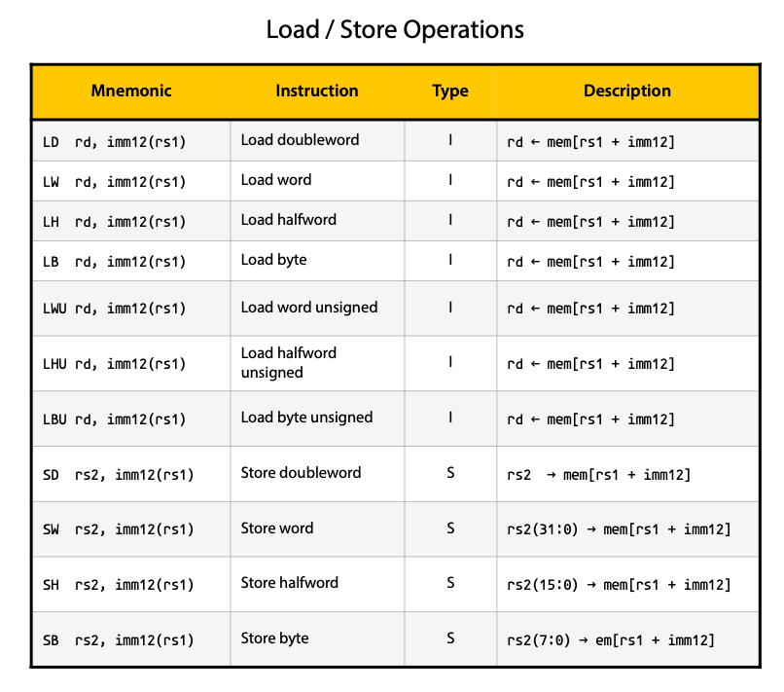
Task: Click the SB store byte row
Action: click(131, 638)
